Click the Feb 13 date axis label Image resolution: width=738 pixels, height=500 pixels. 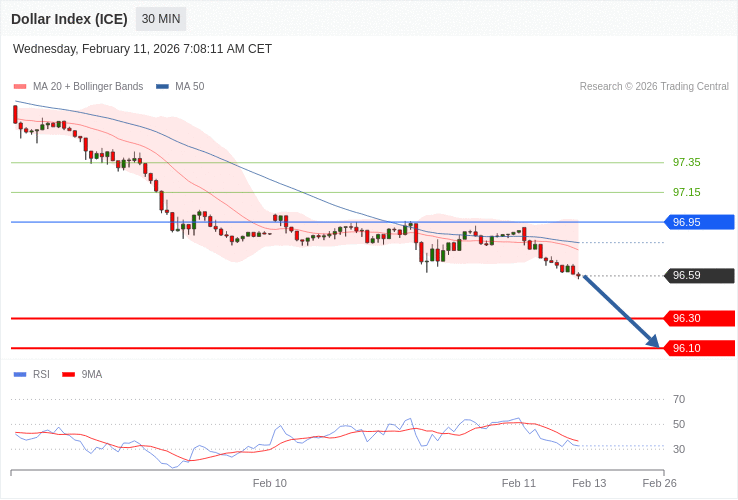point(589,484)
